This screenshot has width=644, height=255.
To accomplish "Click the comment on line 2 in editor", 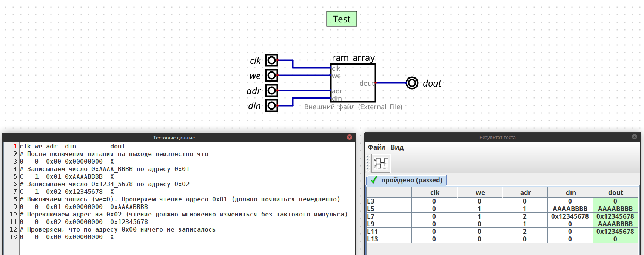I will (114, 154).
